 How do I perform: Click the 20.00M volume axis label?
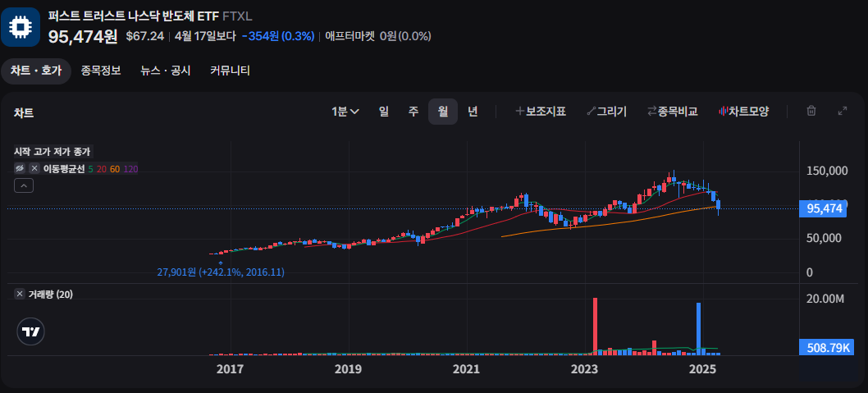(825, 299)
